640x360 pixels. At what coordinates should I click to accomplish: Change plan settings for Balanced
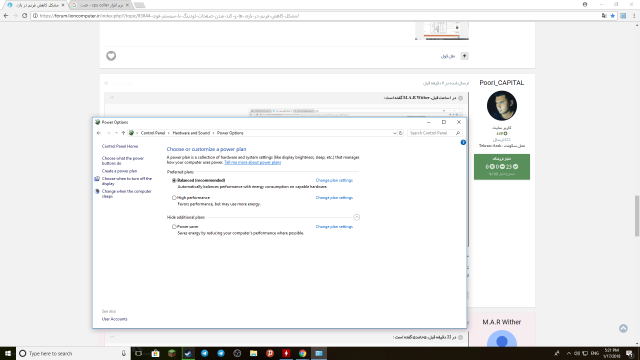pyautogui.click(x=334, y=180)
